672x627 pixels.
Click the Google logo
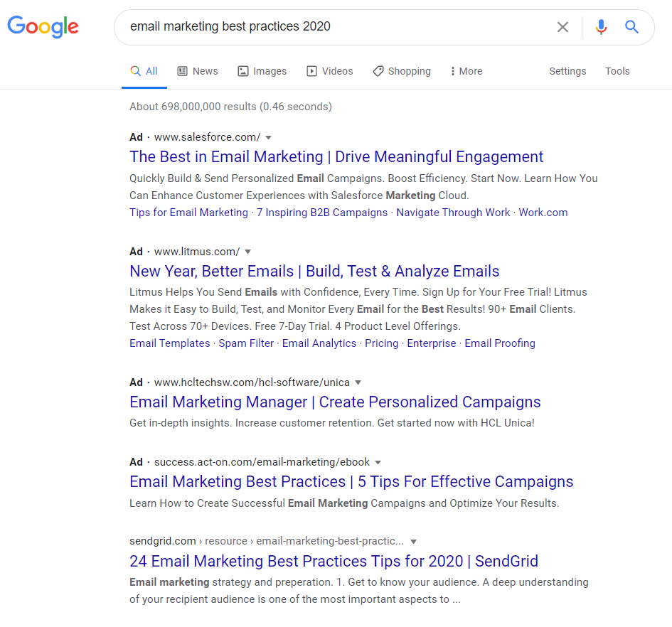pyautogui.click(x=43, y=27)
